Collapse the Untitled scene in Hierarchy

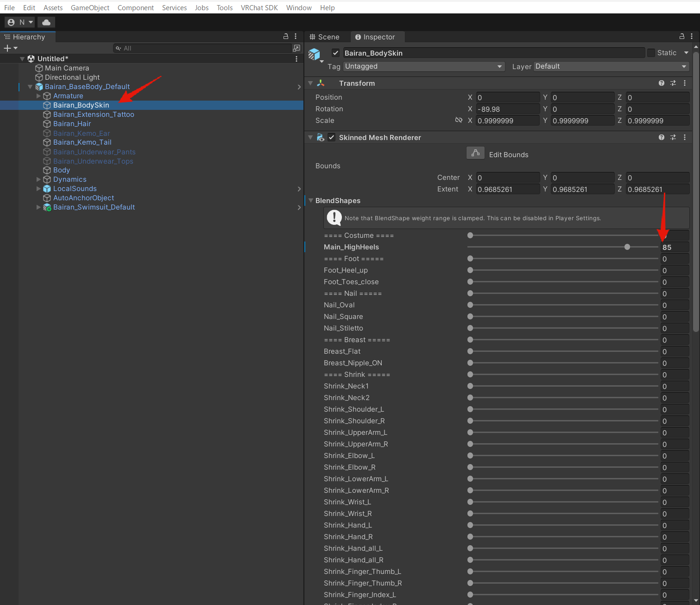[x=22, y=59]
